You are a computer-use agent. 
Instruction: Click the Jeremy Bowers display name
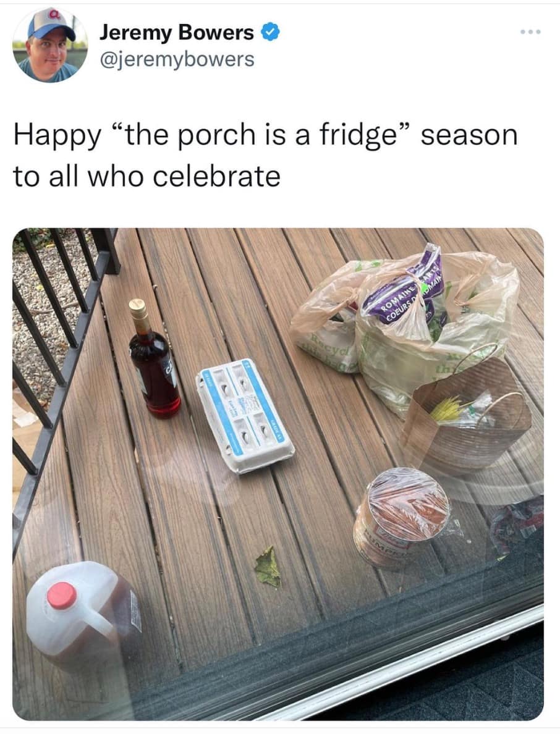(176, 32)
